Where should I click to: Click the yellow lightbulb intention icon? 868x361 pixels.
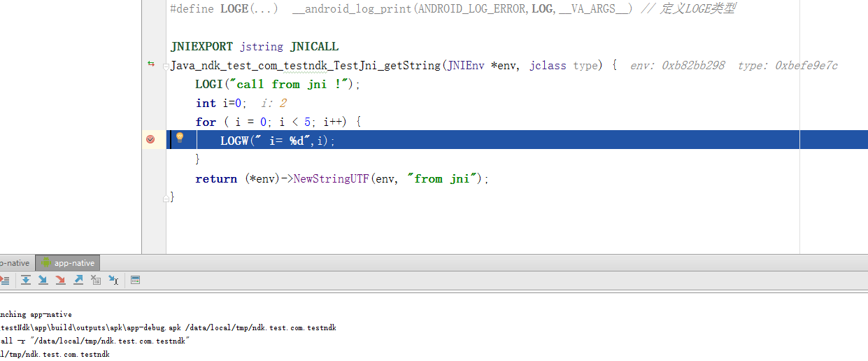click(x=179, y=138)
